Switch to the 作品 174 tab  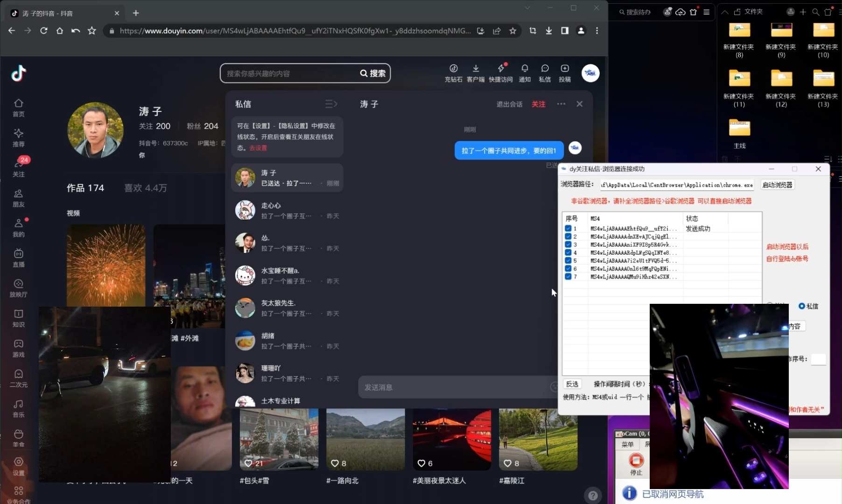[85, 188]
